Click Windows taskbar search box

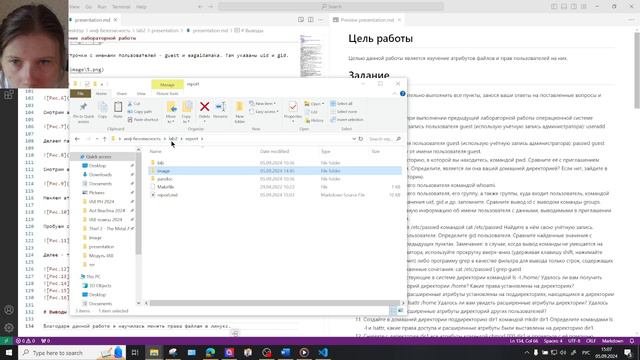click(x=72, y=352)
